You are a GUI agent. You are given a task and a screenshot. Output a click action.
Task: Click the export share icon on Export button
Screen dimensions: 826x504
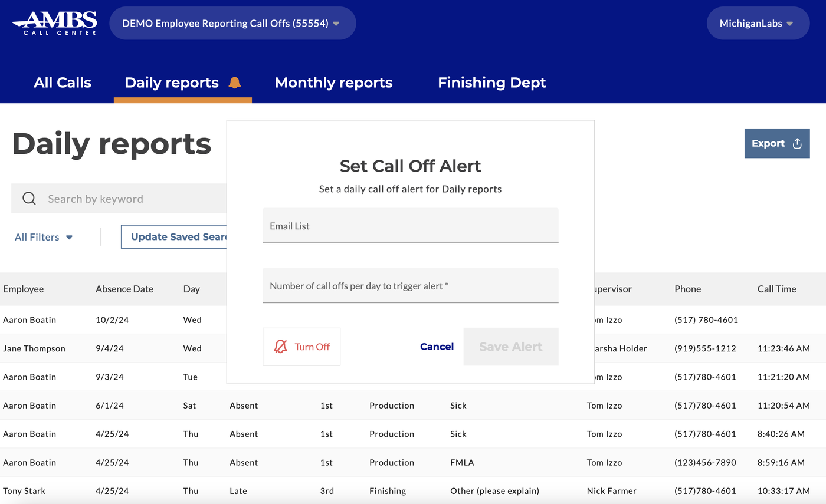pyautogui.click(x=796, y=143)
